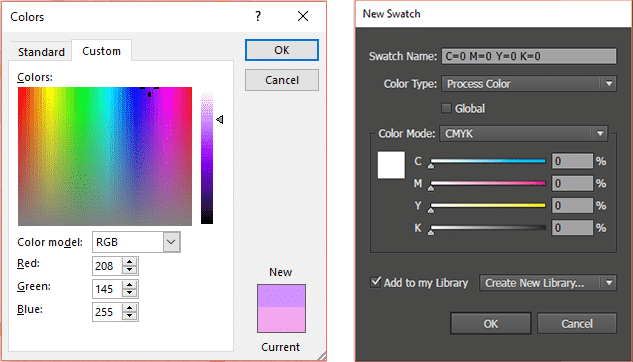The width and height of the screenshot is (633, 362).
Task: Click the Red value field
Action: 107,266
